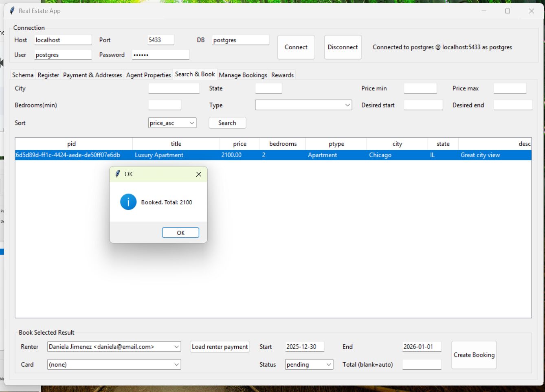The image size is (545, 392).
Task: Maximize the Real Estate App window
Action: click(508, 11)
